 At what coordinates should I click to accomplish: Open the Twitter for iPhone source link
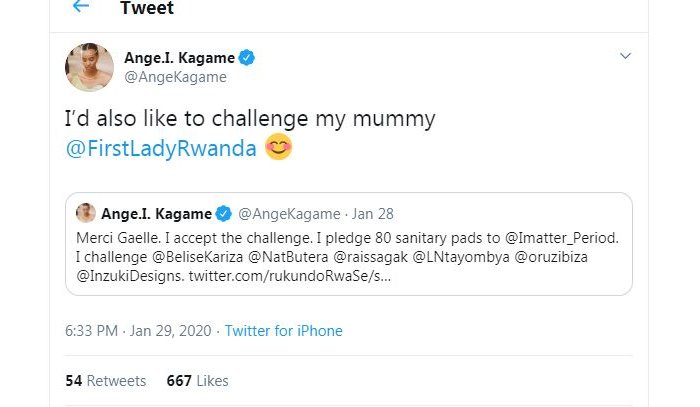[284, 331]
